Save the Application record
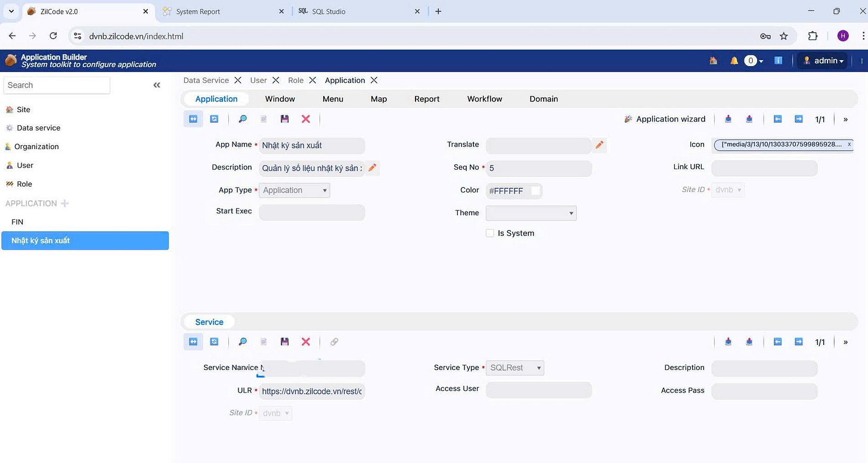The height and width of the screenshot is (463, 868). click(284, 119)
